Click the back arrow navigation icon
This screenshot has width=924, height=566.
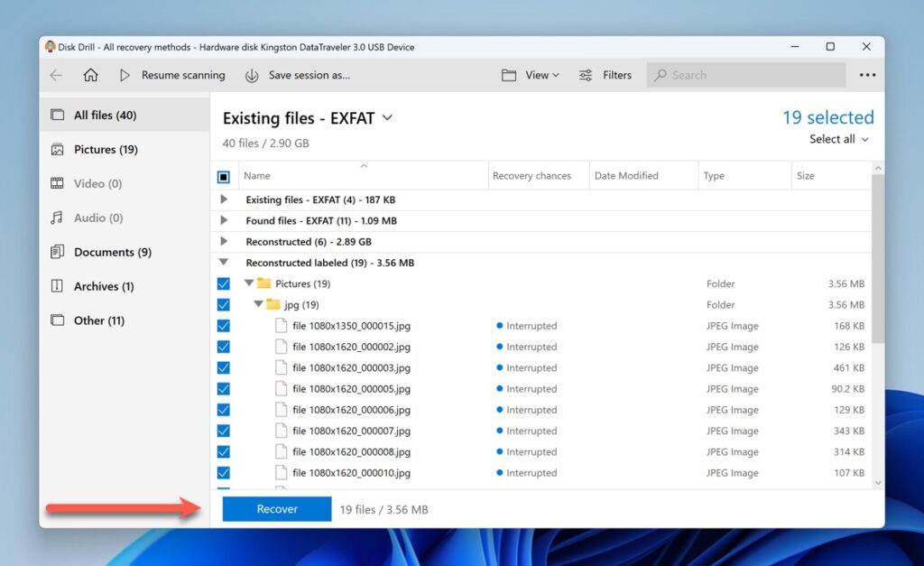click(56, 76)
